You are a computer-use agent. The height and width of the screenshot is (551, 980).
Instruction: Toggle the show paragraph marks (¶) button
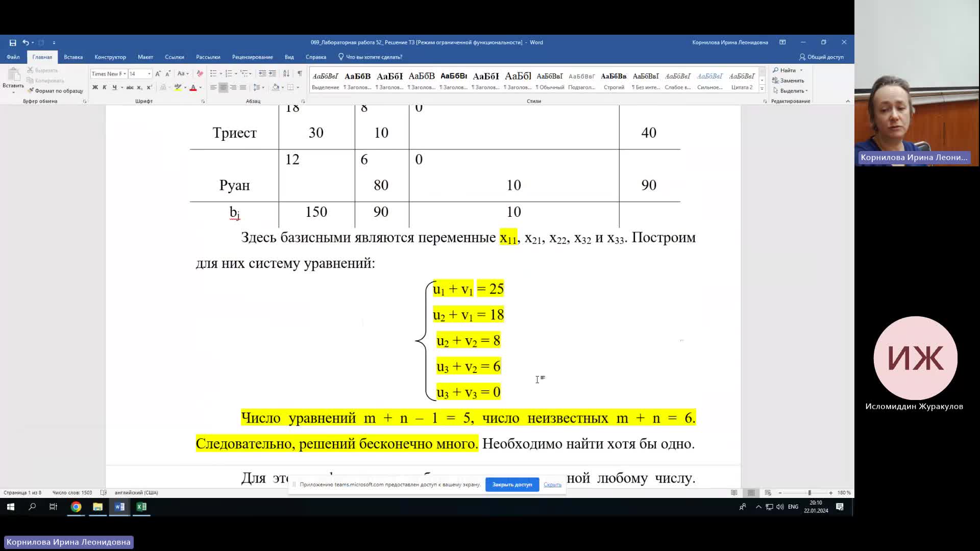point(300,73)
